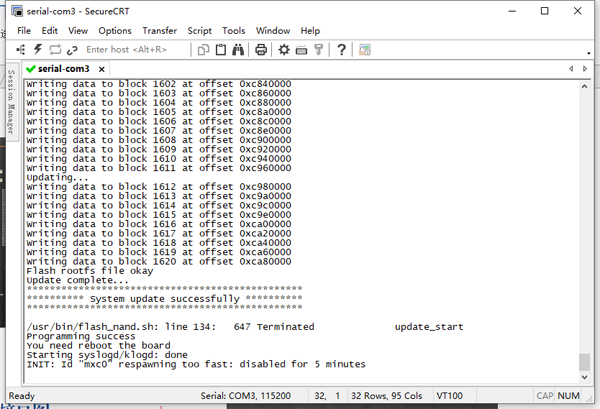
Task: Click the terminal vertical scrollbar thumb
Action: coord(584,362)
